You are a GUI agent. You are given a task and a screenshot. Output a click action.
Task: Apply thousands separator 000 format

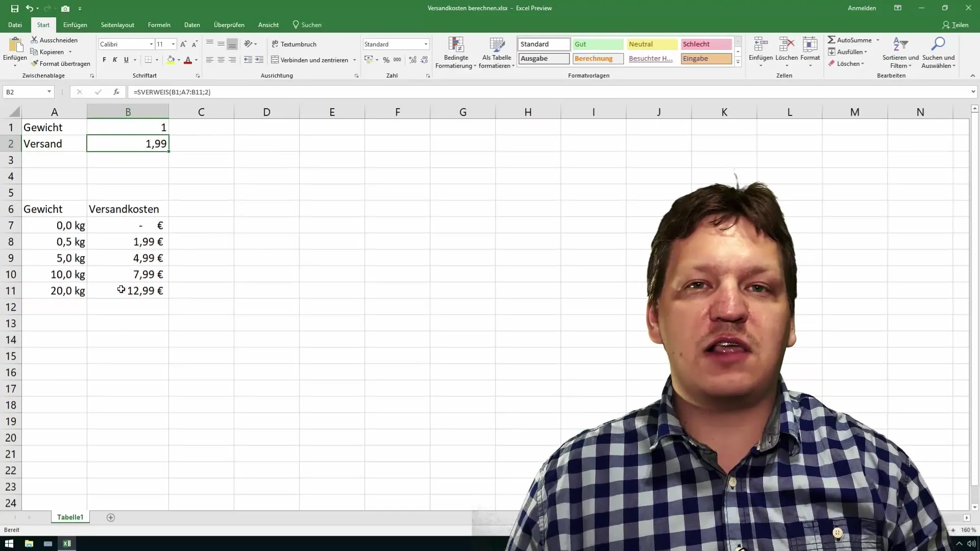point(397,60)
